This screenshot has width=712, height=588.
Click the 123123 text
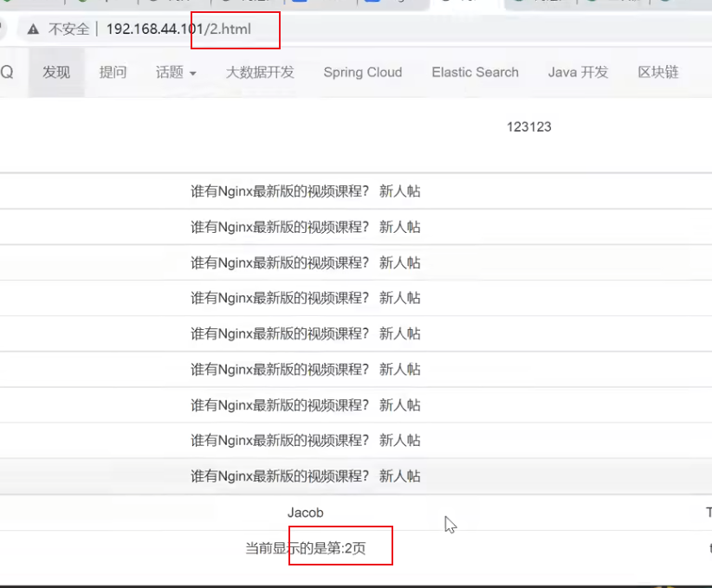click(529, 126)
